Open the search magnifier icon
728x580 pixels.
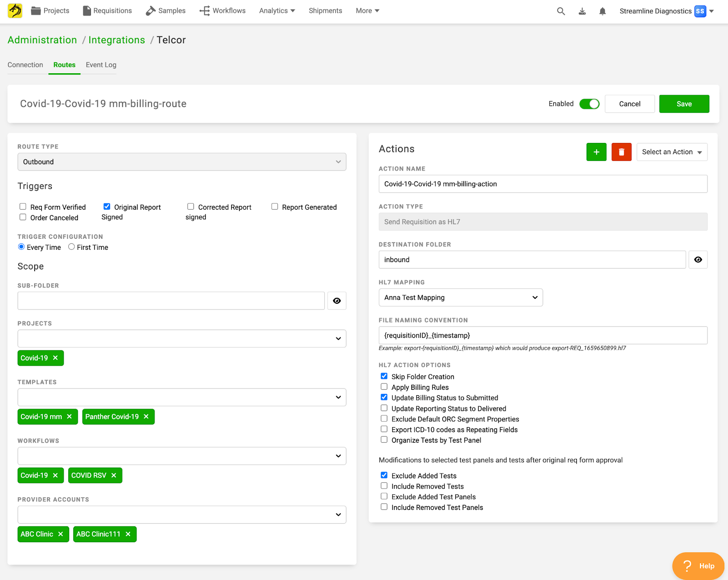561,11
